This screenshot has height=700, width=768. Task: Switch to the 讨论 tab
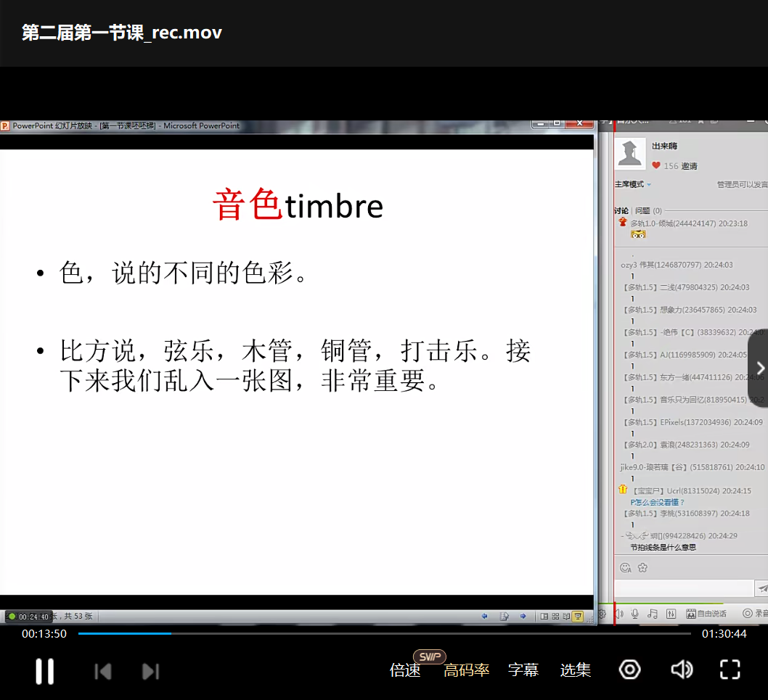pyautogui.click(x=621, y=211)
